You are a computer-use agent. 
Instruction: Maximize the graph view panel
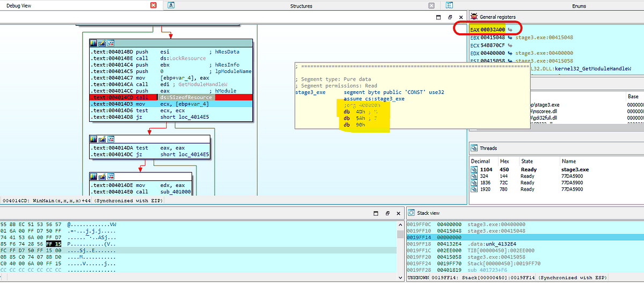[x=438, y=17]
